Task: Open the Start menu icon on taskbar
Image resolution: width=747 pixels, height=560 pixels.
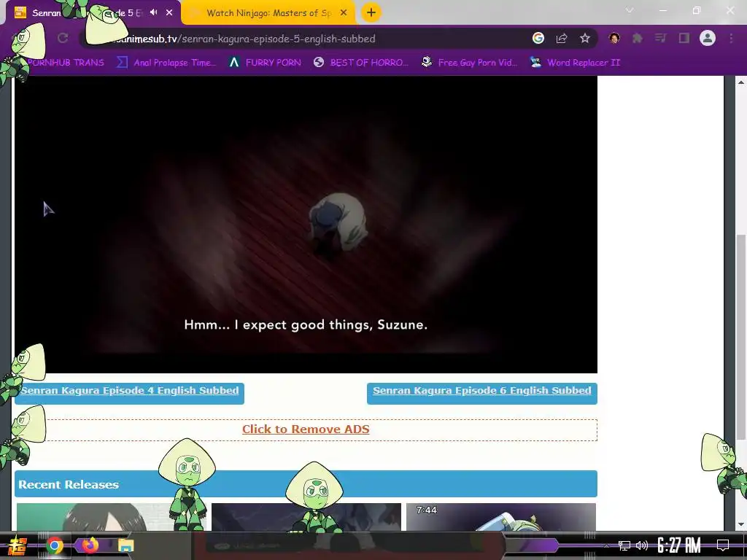Action: pyautogui.click(x=18, y=545)
